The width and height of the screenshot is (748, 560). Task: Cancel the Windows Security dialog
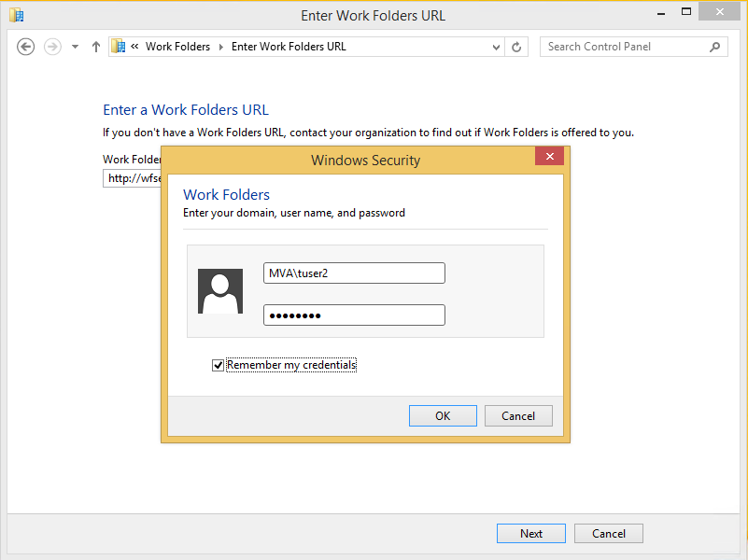coord(518,416)
